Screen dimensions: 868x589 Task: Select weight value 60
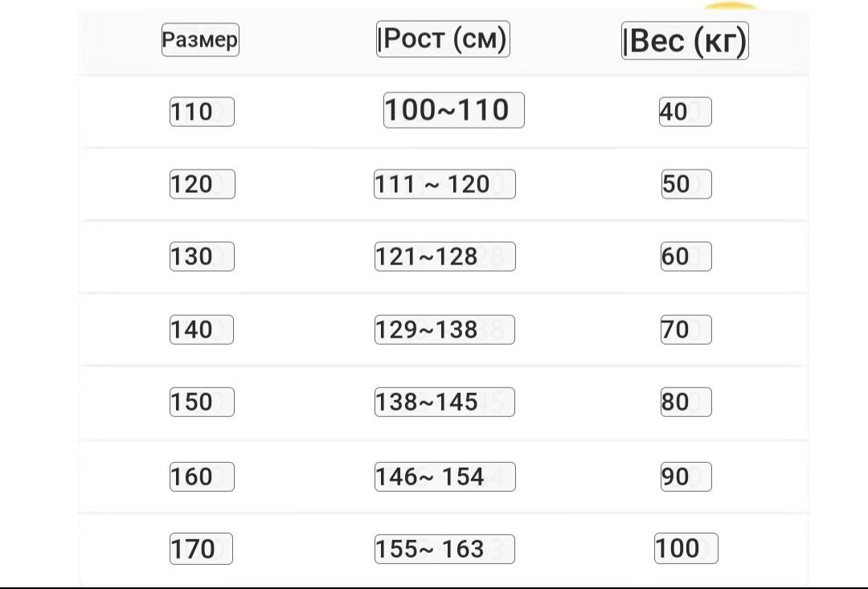686,257
